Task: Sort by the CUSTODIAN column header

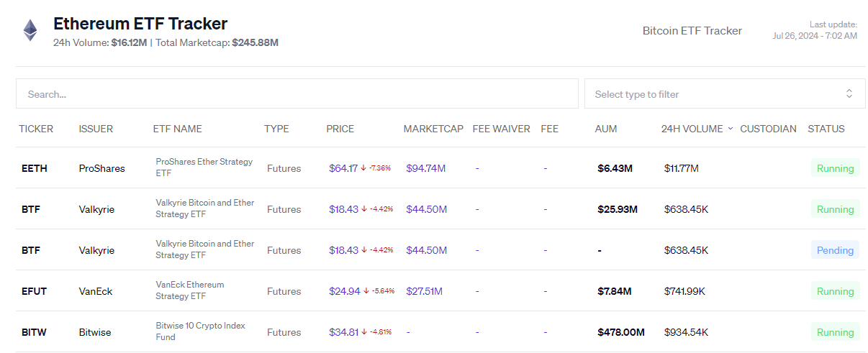Action: [768, 129]
